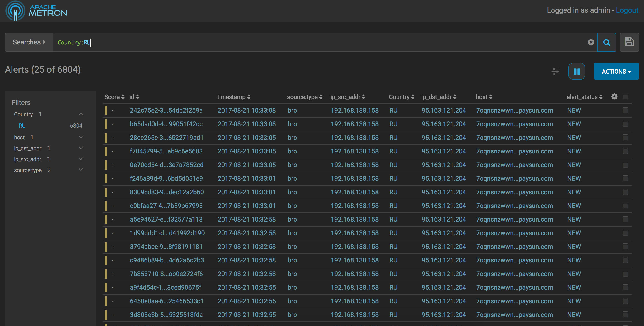Click Country RU in row b65dad0d-4...99051f42cc
The width and height of the screenshot is (644, 326).
point(394,124)
